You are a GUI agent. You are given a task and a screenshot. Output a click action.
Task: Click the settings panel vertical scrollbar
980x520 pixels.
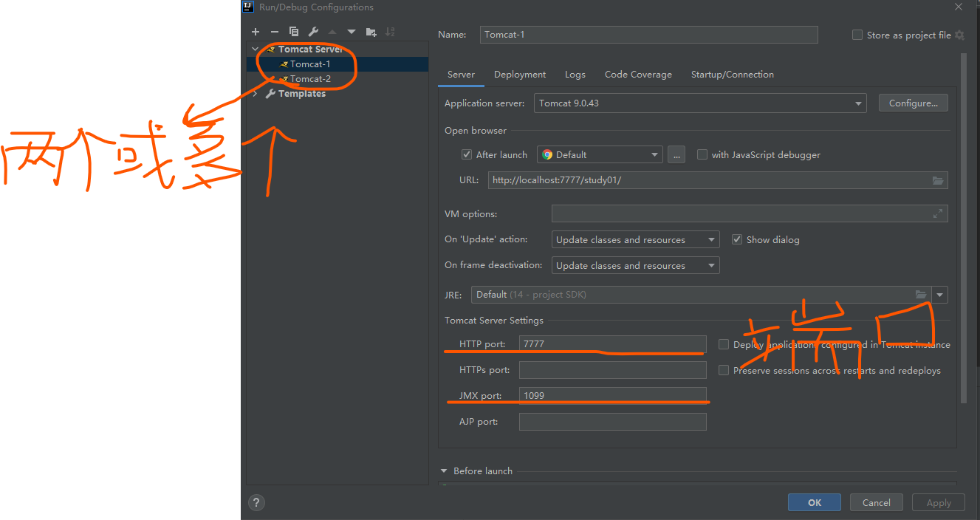962,227
